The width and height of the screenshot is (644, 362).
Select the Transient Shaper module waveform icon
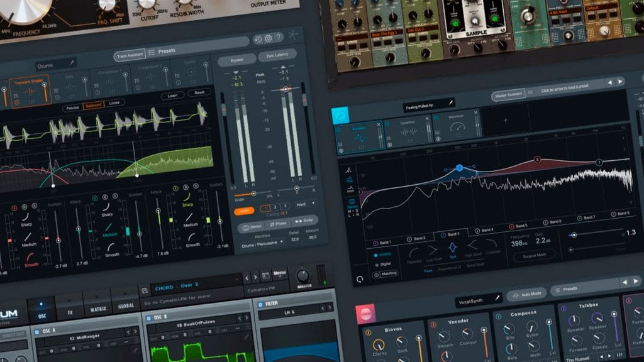(x=30, y=92)
